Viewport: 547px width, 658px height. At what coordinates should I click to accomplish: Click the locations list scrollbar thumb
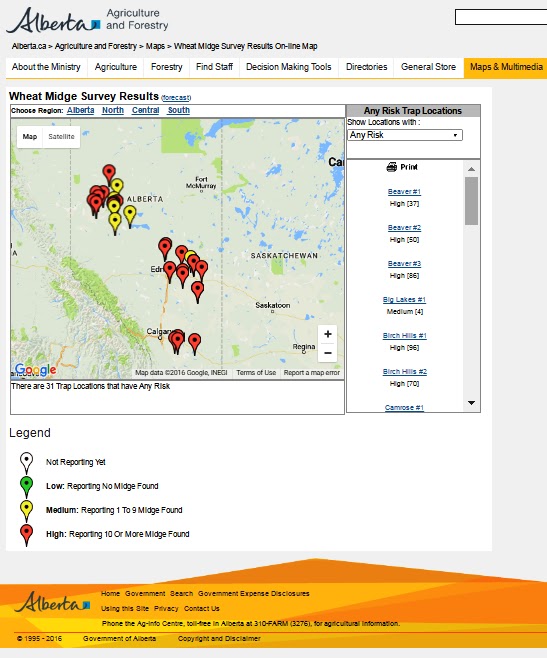tap(471, 201)
